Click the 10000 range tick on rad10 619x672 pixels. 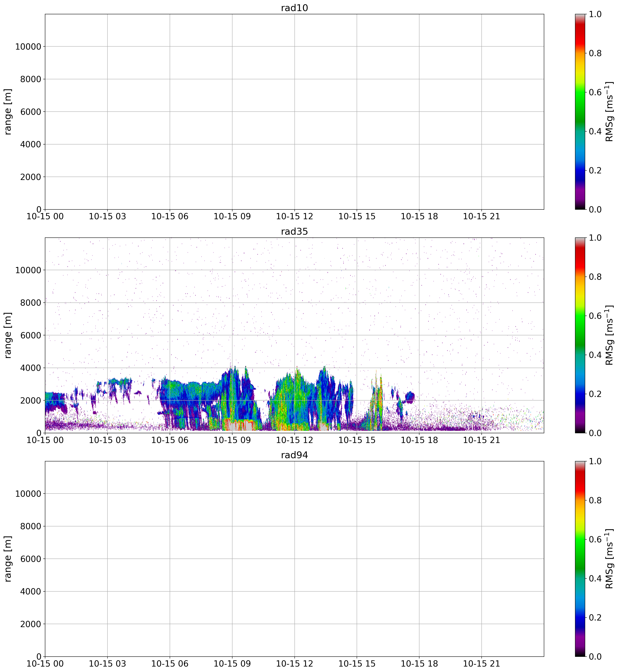click(28, 47)
